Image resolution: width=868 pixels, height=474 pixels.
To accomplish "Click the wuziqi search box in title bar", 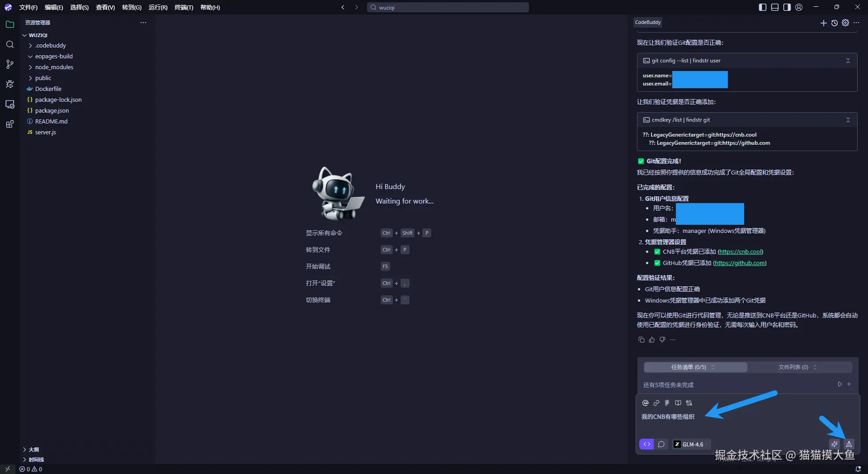I will tap(448, 7).
